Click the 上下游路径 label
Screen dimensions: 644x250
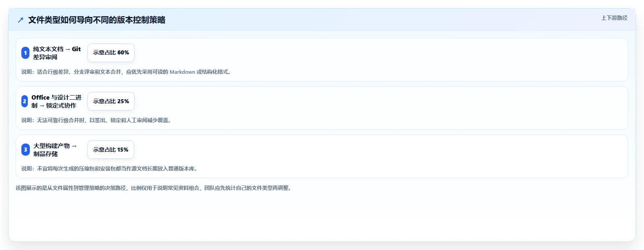point(614,18)
